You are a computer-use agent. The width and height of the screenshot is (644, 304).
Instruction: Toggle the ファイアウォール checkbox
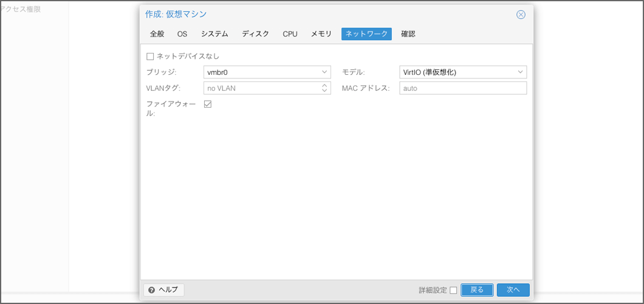(208, 105)
